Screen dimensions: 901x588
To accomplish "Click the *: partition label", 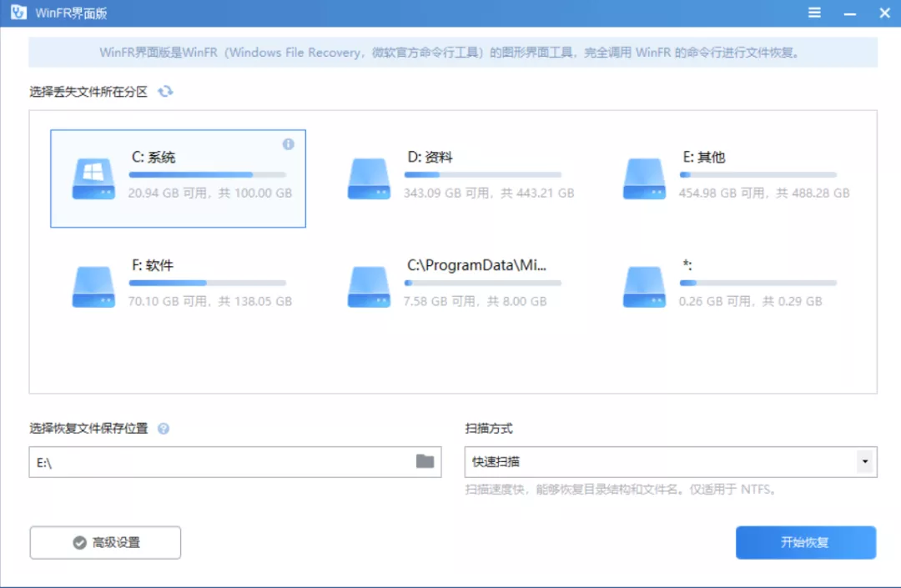I will (x=687, y=264).
